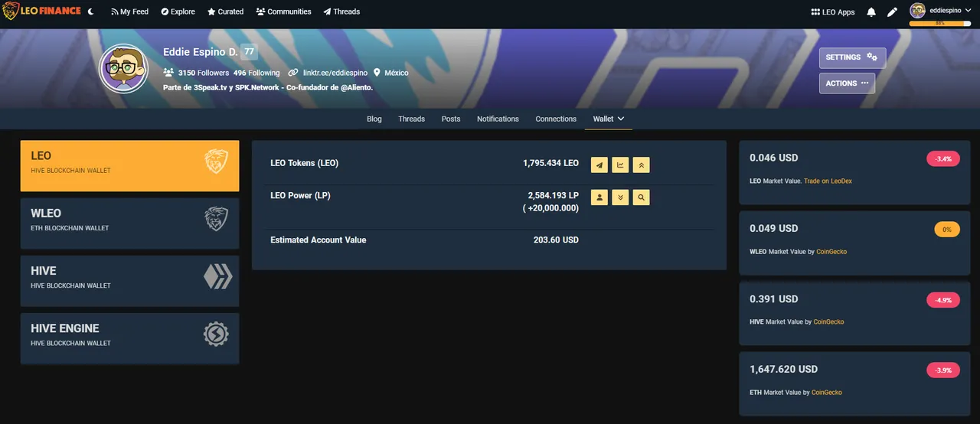Image resolution: width=980 pixels, height=424 pixels.
Task: Switch to the profile Threads tab
Action: [411, 119]
